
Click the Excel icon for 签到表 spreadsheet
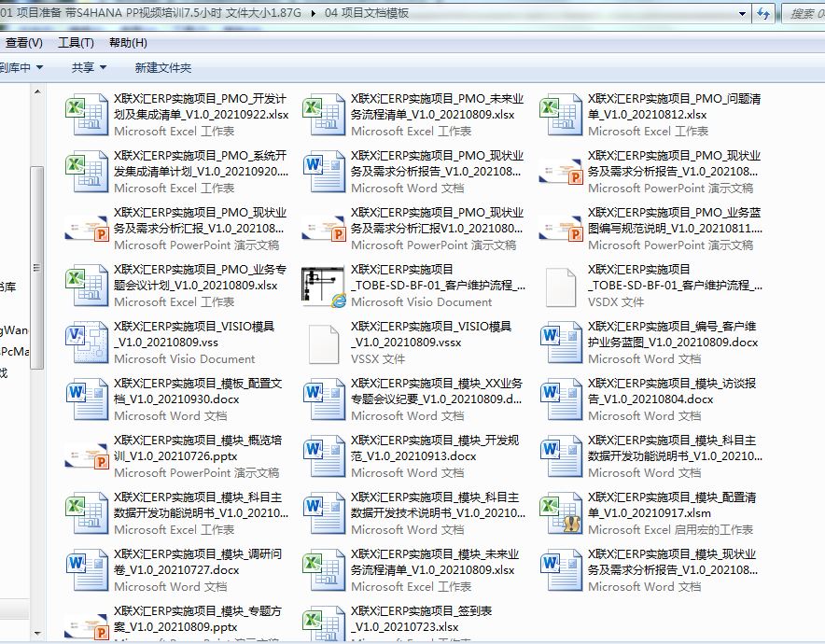(x=324, y=623)
